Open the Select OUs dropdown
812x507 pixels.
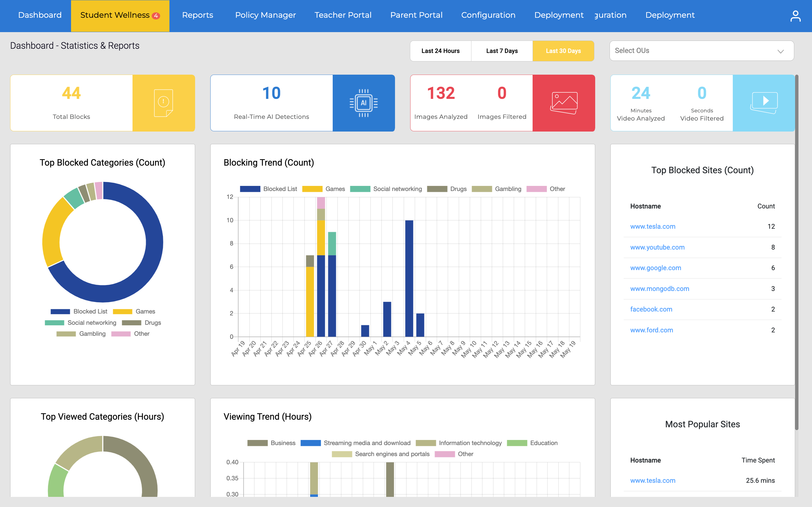(701, 51)
